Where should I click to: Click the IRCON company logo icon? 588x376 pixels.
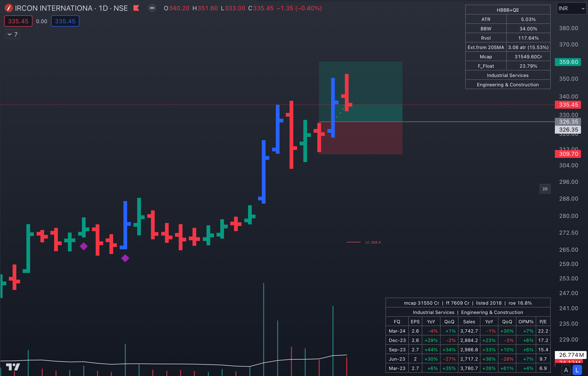(9, 8)
